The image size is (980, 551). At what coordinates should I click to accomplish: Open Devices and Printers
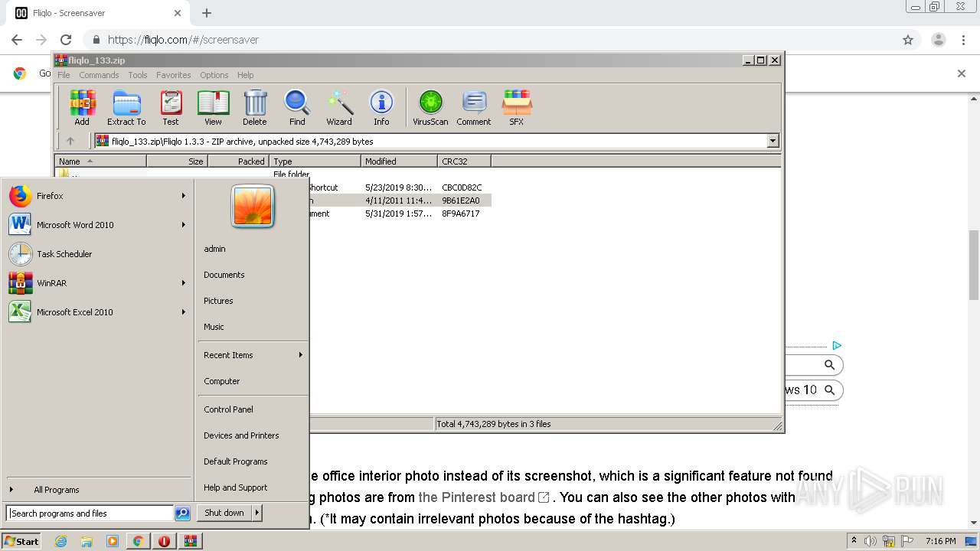pos(241,435)
